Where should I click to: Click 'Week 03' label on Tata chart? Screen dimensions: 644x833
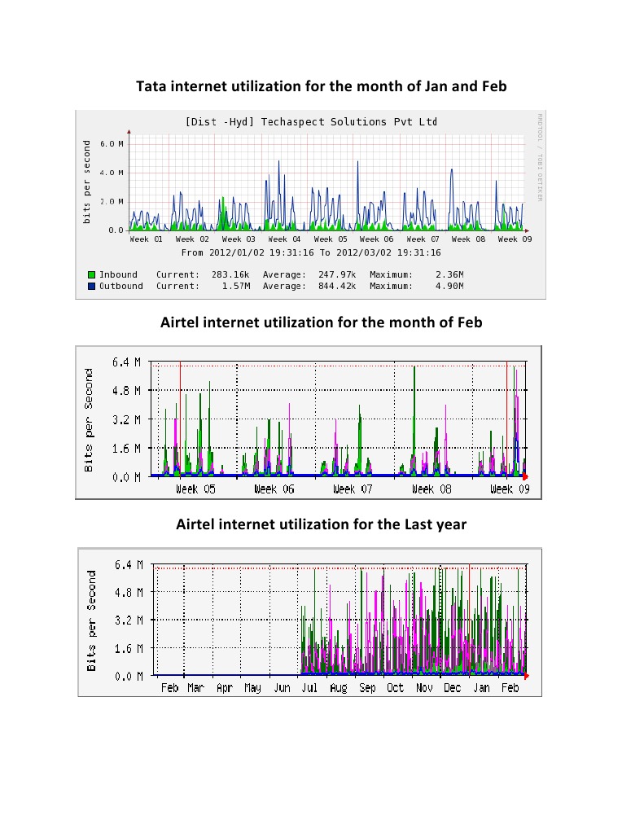[238, 239]
